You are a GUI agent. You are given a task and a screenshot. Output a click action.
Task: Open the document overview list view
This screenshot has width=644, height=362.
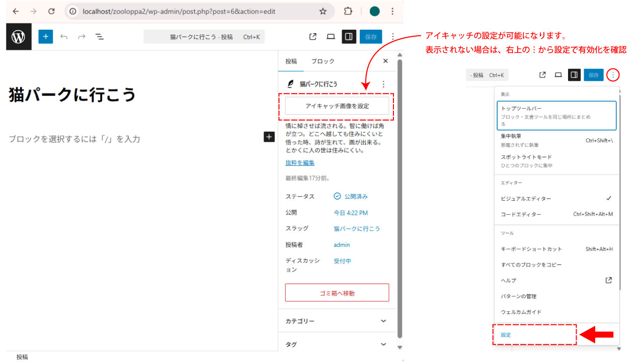(x=100, y=37)
